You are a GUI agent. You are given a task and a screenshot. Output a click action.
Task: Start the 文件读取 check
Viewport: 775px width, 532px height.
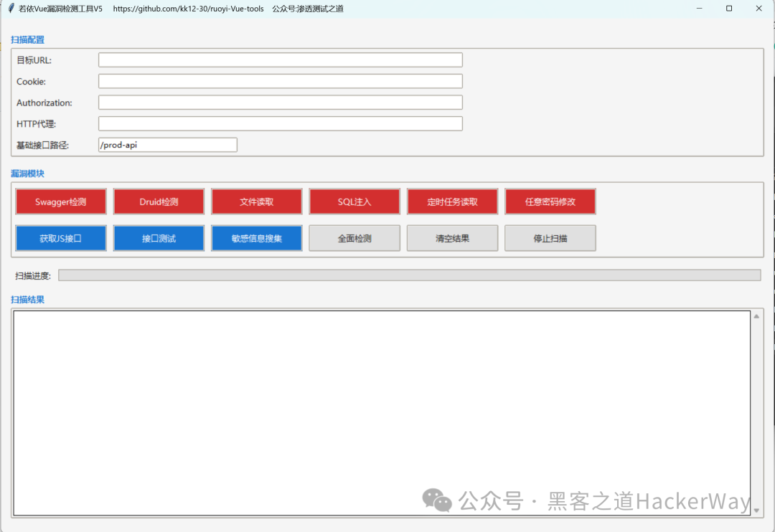(256, 201)
